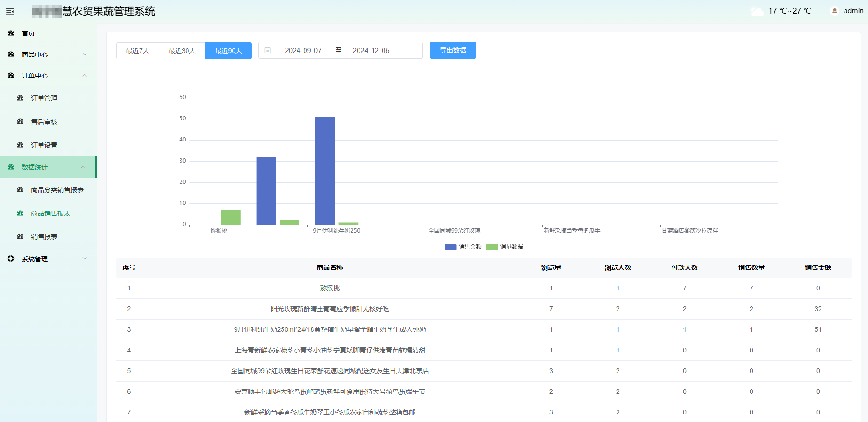The width and height of the screenshot is (868, 422).
Task: Collapse the 数据统计 submenu arrow
Action: pos(83,167)
